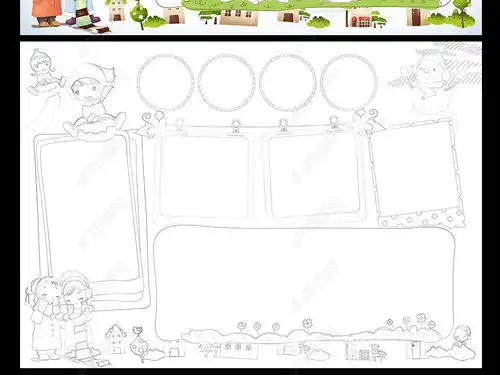Select the tall portrait frame on the left
The width and height of the screenshot is (500, 375).
tap(90, 217)
